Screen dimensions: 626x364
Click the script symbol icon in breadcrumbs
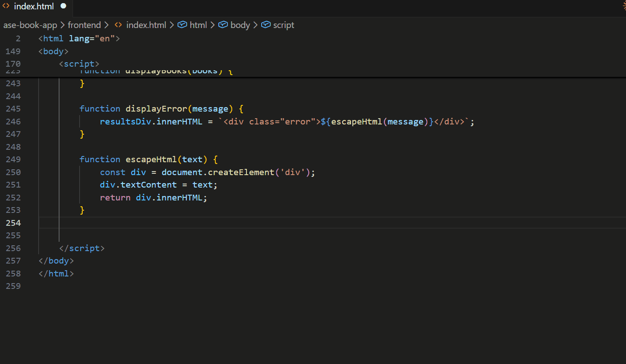click(266, 25)
